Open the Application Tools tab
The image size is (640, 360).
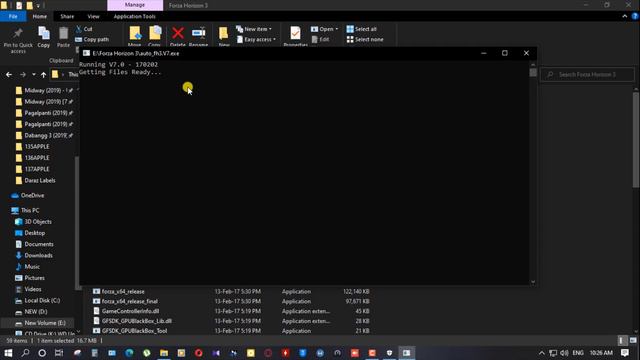tap(135, 16)
